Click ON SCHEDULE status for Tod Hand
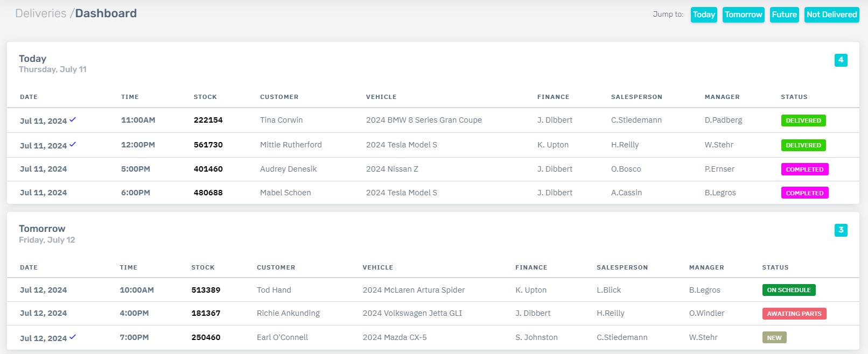Image resolution: width=868 pixels, height=354 pixels. (788, 290)
